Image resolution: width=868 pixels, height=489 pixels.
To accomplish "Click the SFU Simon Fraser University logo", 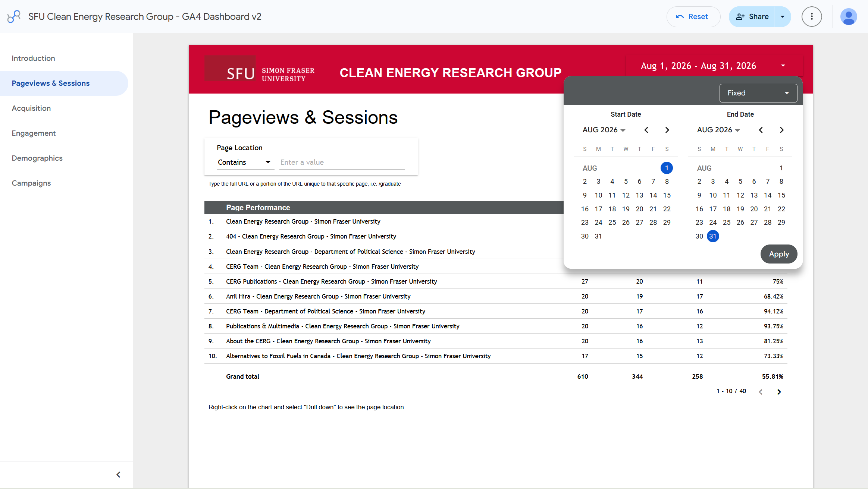I will click(260, 69).
